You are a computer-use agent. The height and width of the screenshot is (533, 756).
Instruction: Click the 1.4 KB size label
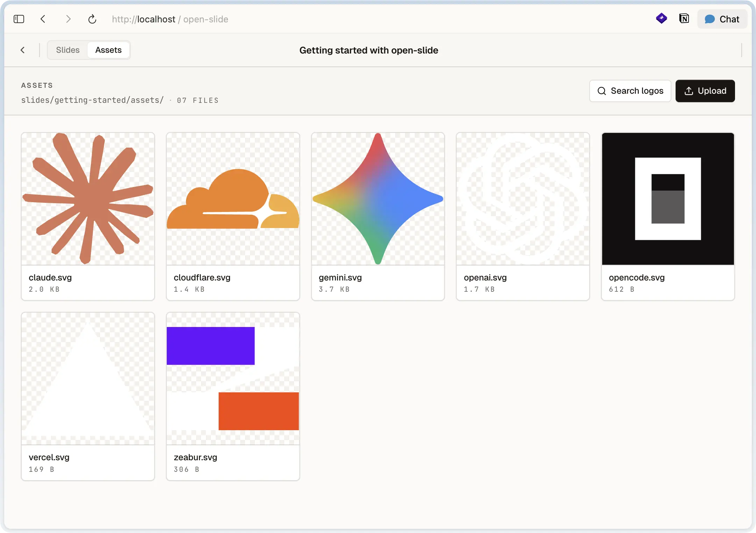189,289
